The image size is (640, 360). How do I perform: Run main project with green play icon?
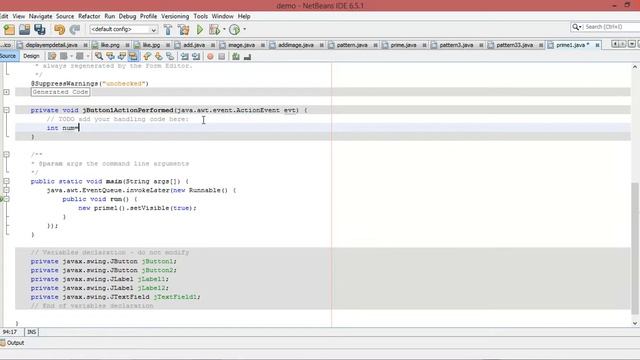click(x=200, y=29)
